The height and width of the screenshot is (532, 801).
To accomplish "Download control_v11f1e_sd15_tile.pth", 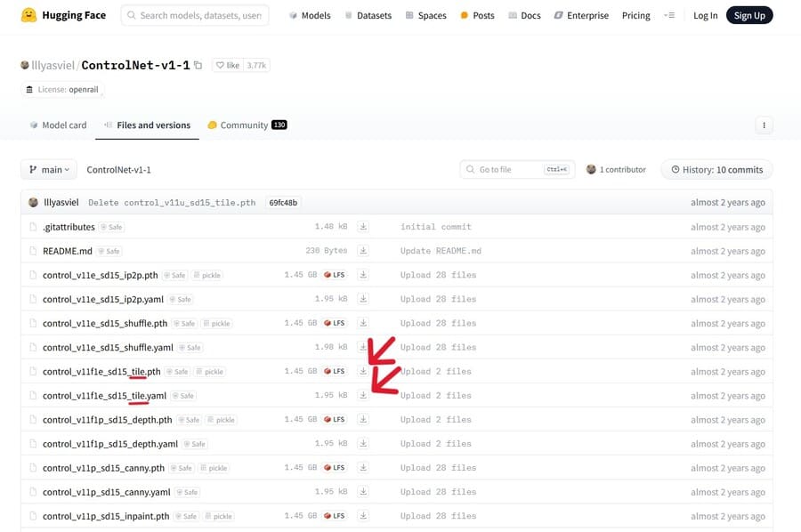I will 363,371.
